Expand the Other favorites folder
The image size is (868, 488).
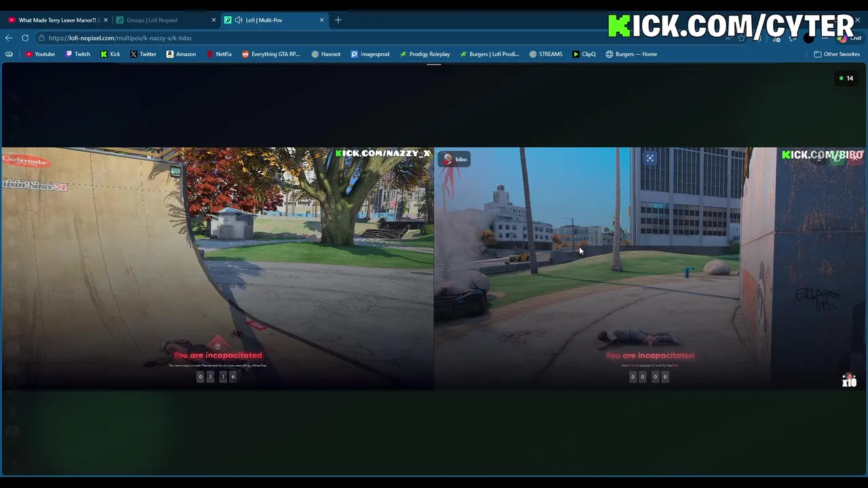click(837, 54)
